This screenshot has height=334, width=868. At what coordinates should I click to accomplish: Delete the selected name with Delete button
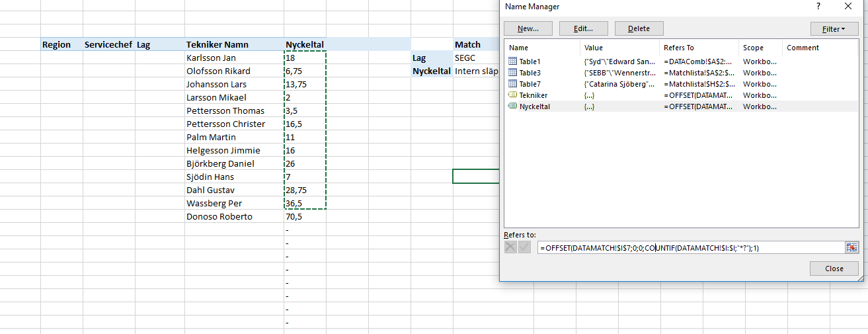pyautogui.click(x=639, y=29)
